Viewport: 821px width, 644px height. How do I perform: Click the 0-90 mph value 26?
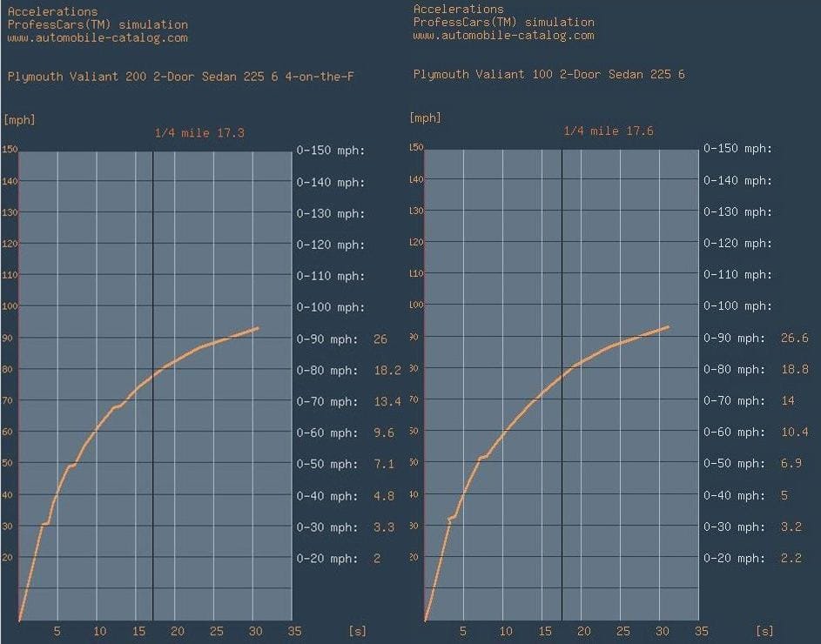(380, 339)
